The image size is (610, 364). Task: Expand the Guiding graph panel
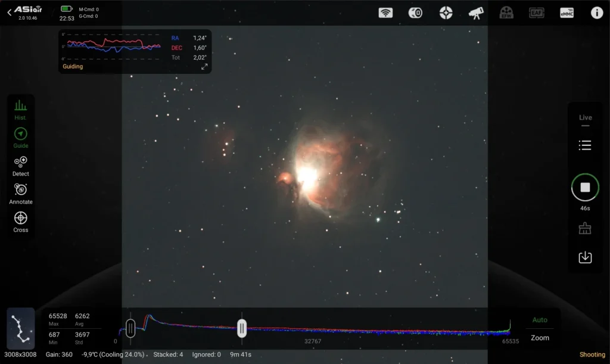point(204,67)
